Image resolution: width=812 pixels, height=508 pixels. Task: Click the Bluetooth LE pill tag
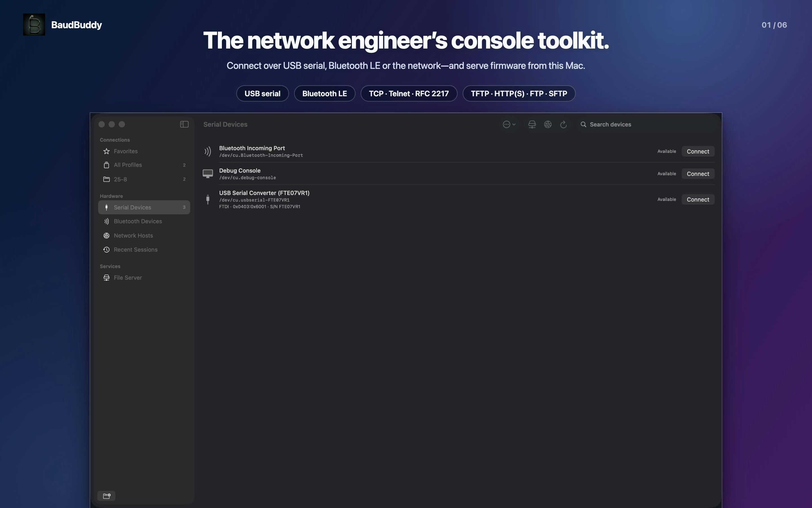325,93
